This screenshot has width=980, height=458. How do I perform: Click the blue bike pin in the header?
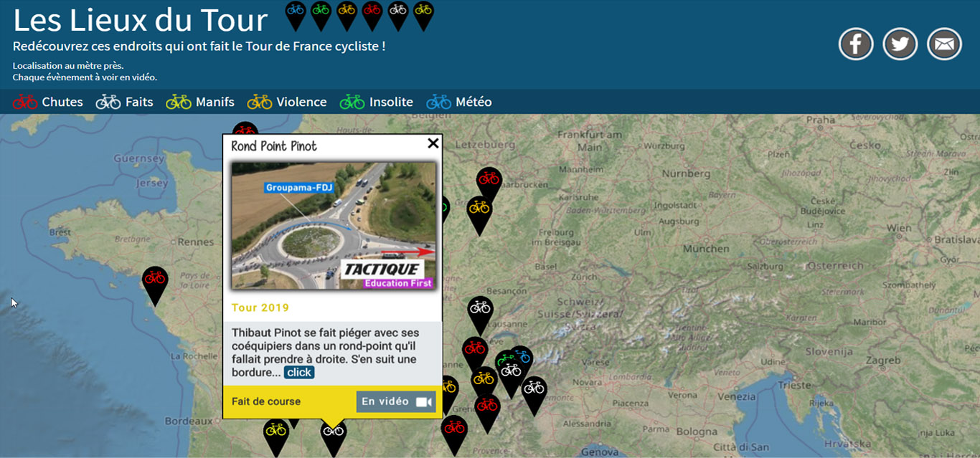click(x=295, y=11)
